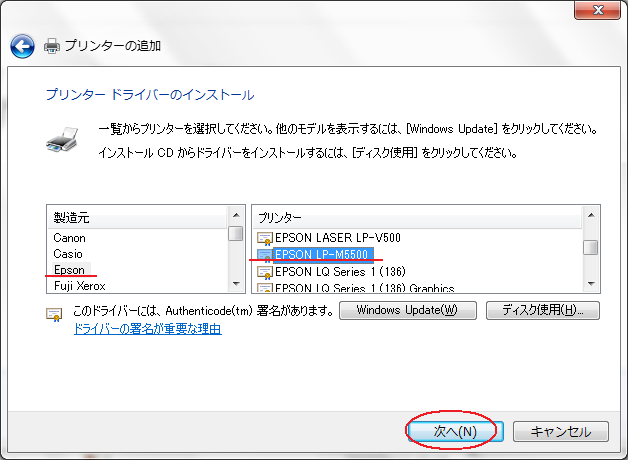Close the Add Printer dialog
This screenshot has width=628, height=460.
click(597, 10)
